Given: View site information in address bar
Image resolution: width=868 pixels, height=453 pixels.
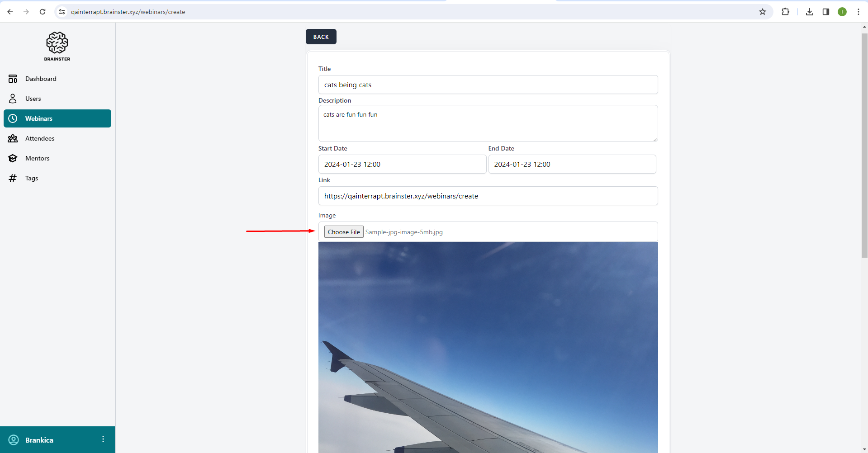Looking at the screenshot, I should point(62,12).
